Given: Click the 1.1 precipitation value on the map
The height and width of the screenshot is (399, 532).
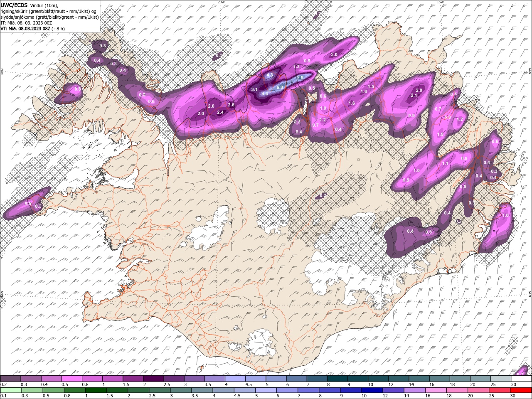Looking at the screenshot, I should [x=445, y=164].
